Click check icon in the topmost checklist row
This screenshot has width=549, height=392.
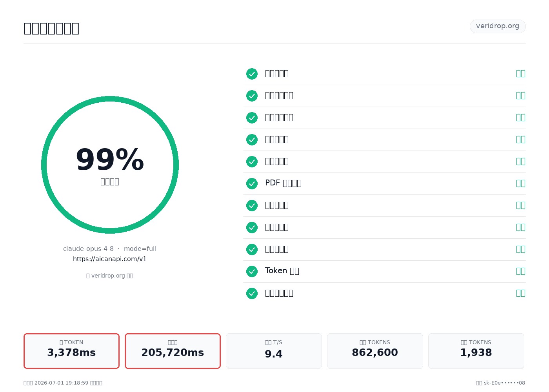(252, 74)
